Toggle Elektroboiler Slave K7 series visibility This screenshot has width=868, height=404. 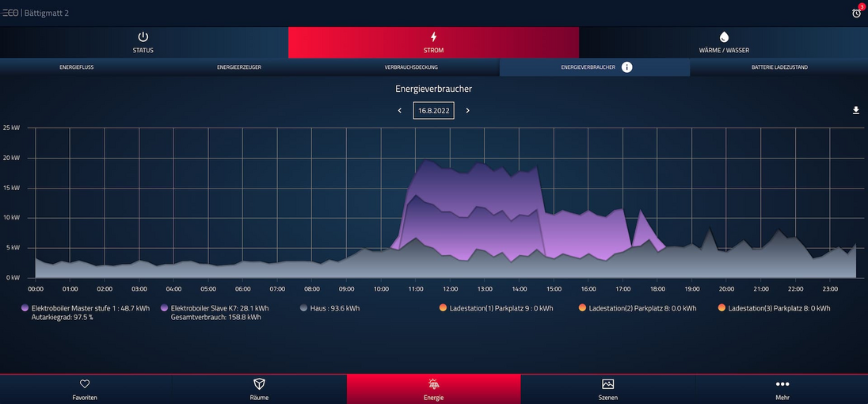[165, 308]
